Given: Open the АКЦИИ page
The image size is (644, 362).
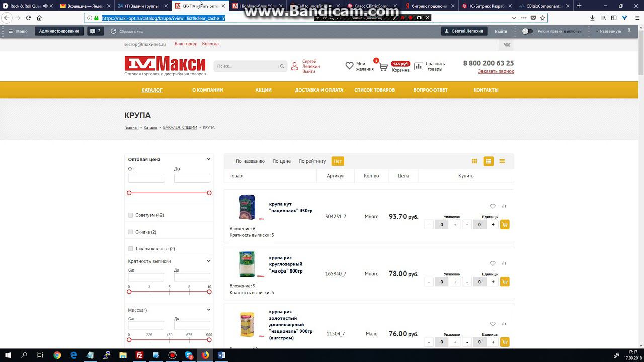Looking at the screenshot, I should [x=263, y=90].
